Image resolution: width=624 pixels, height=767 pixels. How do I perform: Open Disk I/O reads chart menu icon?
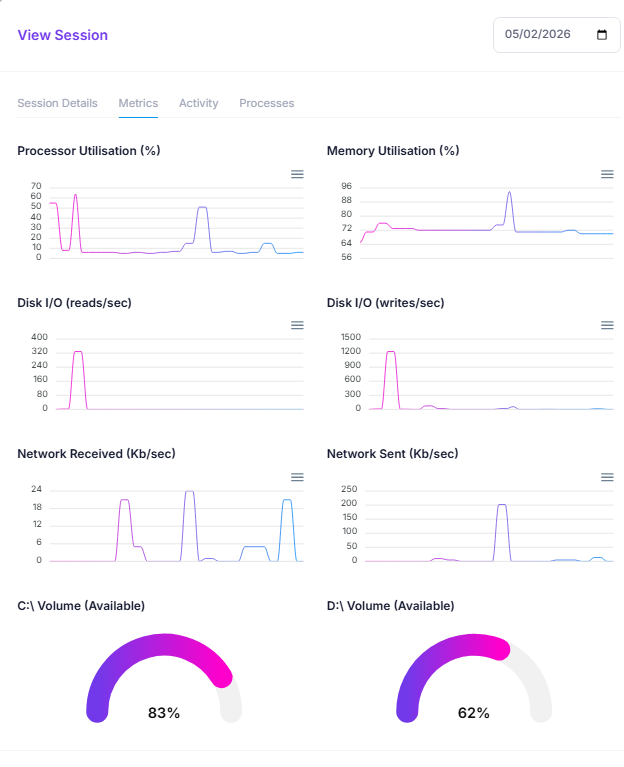[297, 325]
